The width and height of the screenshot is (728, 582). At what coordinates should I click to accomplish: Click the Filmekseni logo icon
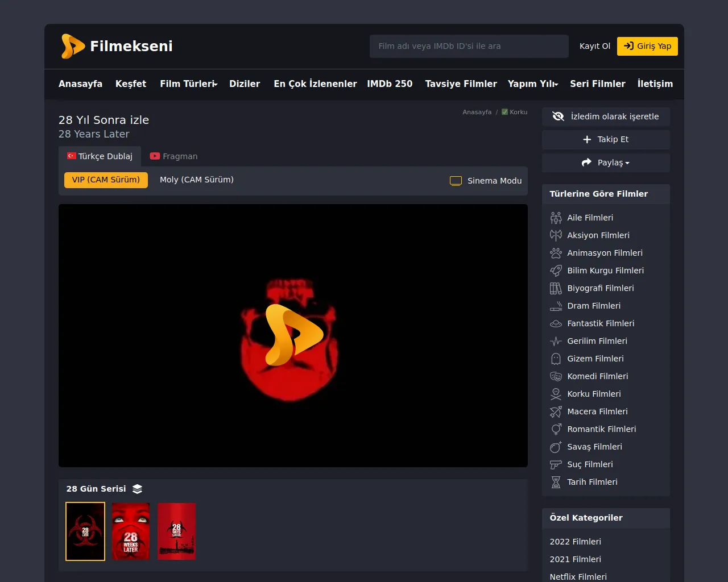(x=73, y=46)
